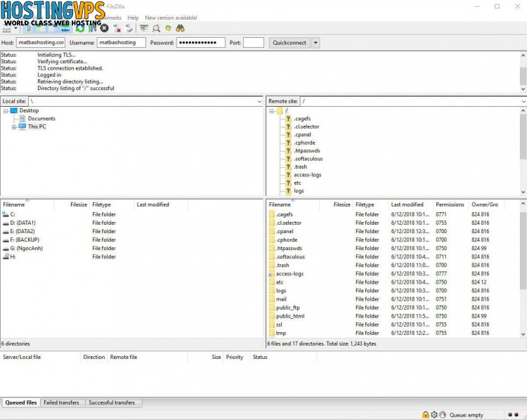This screenshot has height=420, width=527.
Task: Click the C: drive icon in the local list
Action: point(6,214)
